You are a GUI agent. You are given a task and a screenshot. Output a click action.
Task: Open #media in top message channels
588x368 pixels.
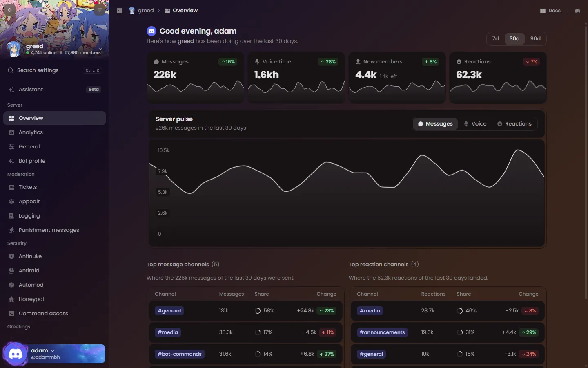(x=168, y=332)
